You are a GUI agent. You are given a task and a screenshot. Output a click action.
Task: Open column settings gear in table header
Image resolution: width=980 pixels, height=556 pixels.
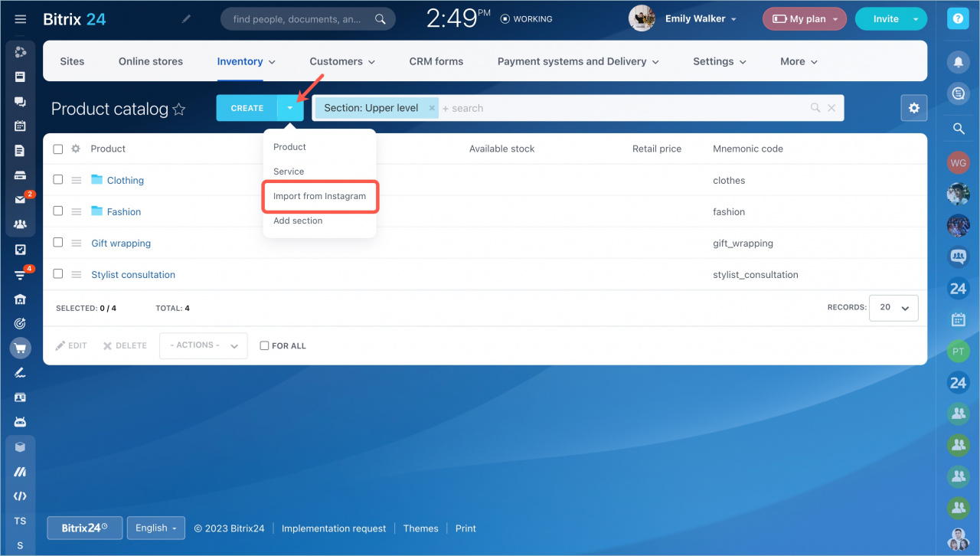pos(76,149)
